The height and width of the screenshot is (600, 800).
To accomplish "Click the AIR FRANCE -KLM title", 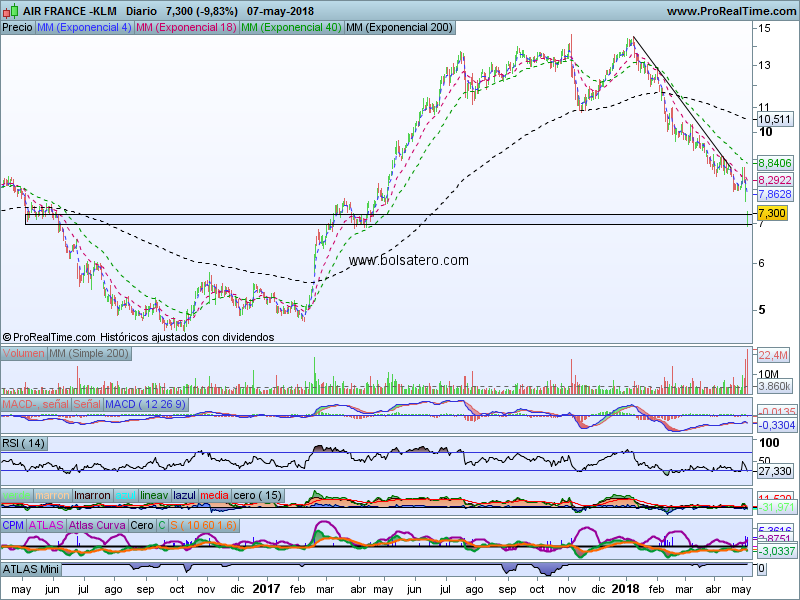I will [x=70, y=11].
